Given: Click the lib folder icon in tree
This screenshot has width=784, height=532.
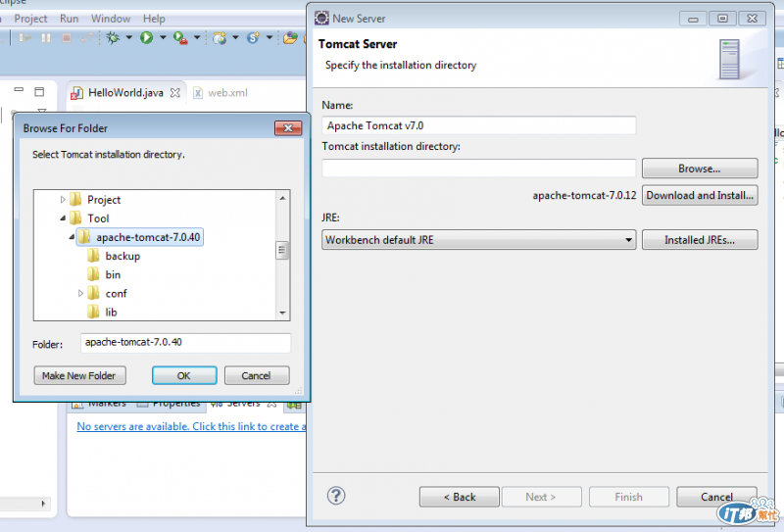Looking at the screenshot, I should [x=93, y=312].
